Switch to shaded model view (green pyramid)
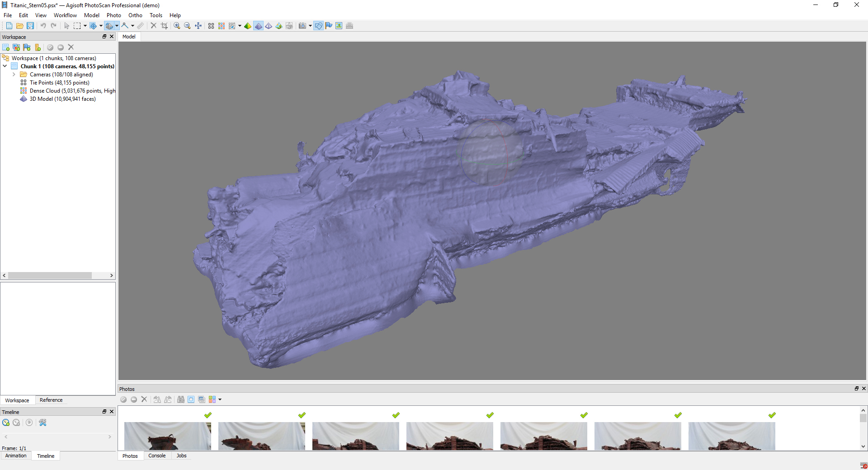The height and width of the screenshot is (470, 868). (x=248, y=26)
